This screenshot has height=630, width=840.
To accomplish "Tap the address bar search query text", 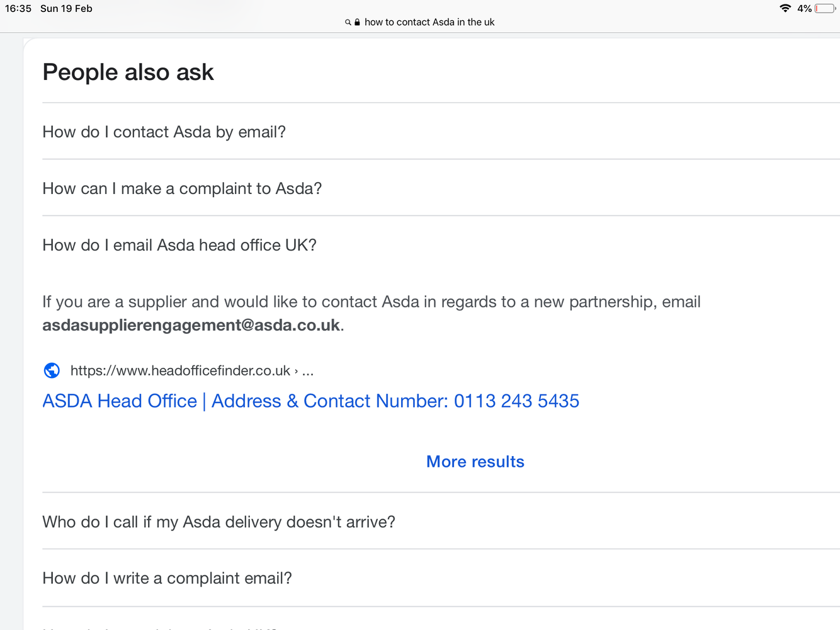I will (429, 22).
